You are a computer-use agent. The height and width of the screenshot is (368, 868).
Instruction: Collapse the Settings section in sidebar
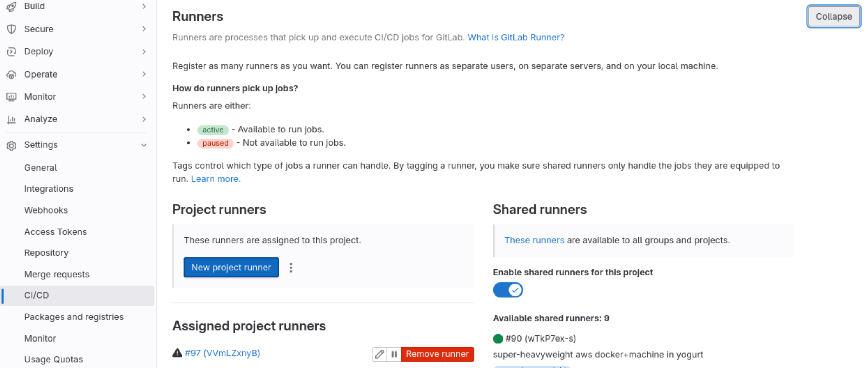(144, 146)
